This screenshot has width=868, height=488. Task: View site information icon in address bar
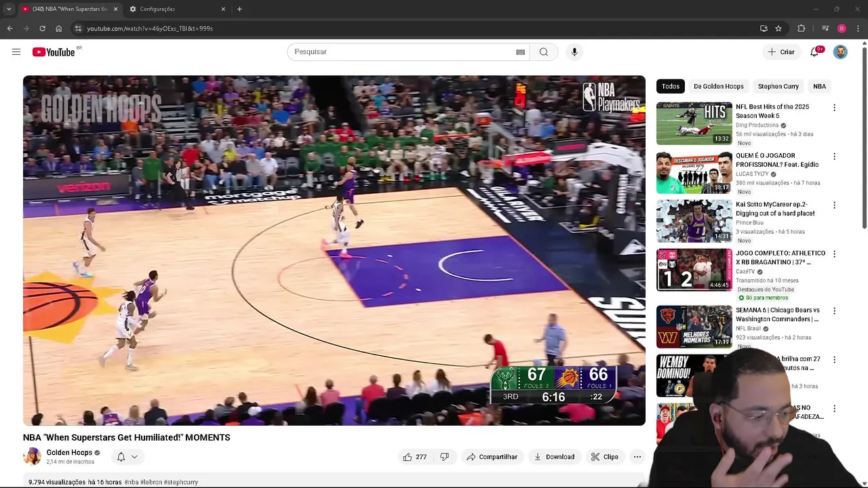tap(78, 28)
